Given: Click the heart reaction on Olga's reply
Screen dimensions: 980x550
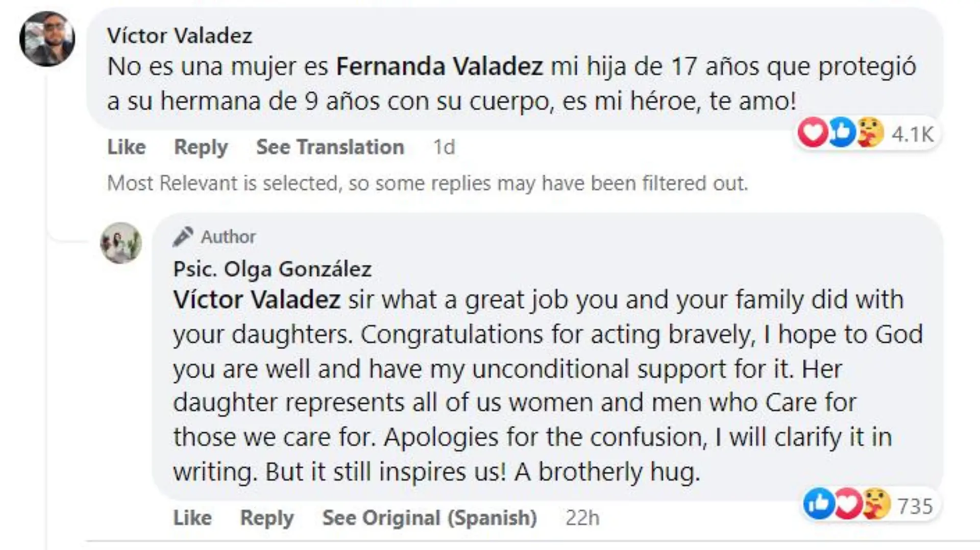Looking at the screenshot, I should (847, 504).
